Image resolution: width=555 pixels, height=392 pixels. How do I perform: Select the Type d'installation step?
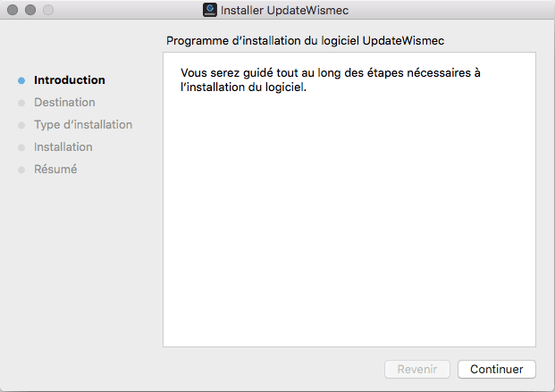[83, 124]
